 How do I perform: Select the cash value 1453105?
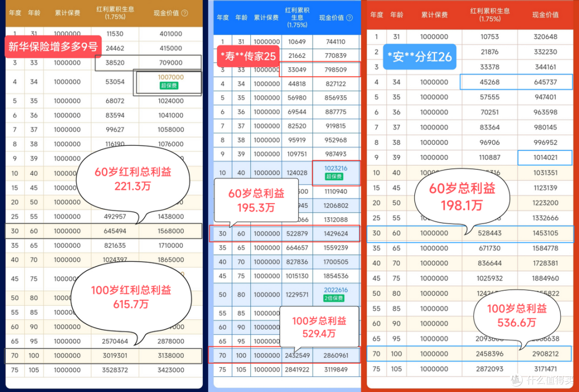click(x=545, y=233)
